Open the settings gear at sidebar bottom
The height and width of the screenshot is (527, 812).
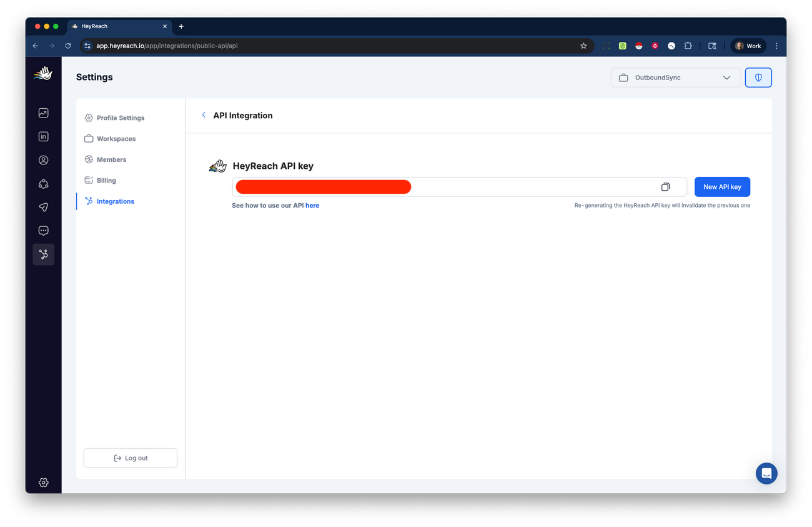(x=43, y=482)
